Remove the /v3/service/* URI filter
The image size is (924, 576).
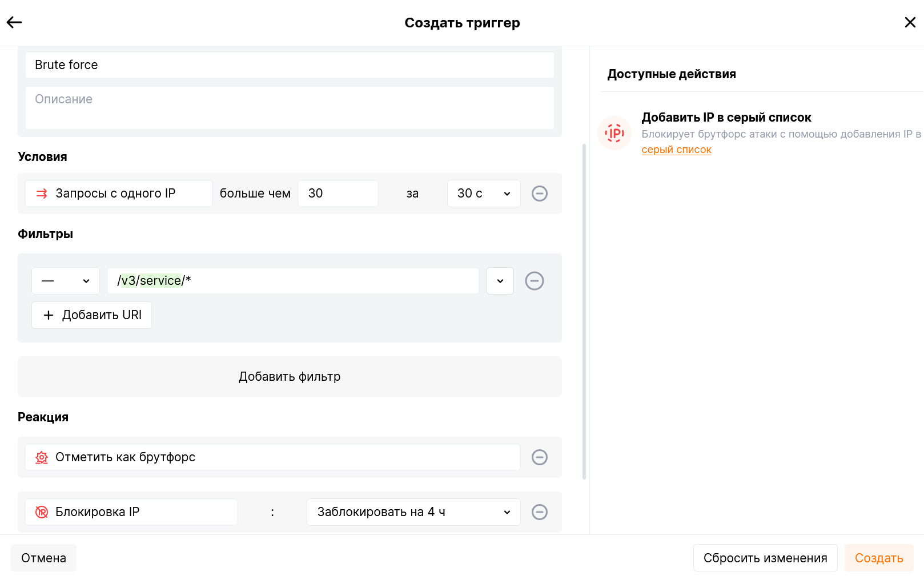(535, 281)
